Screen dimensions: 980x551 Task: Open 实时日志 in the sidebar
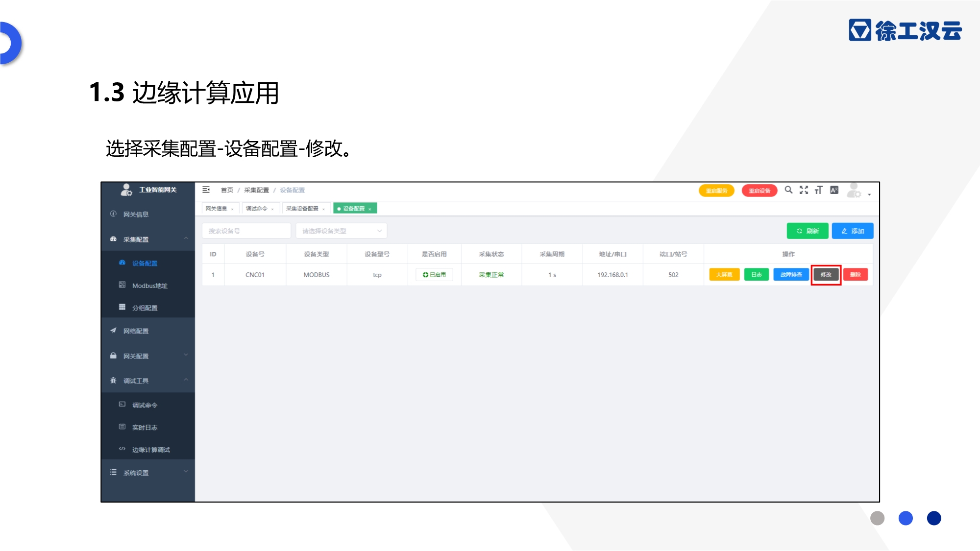(148, 428)
